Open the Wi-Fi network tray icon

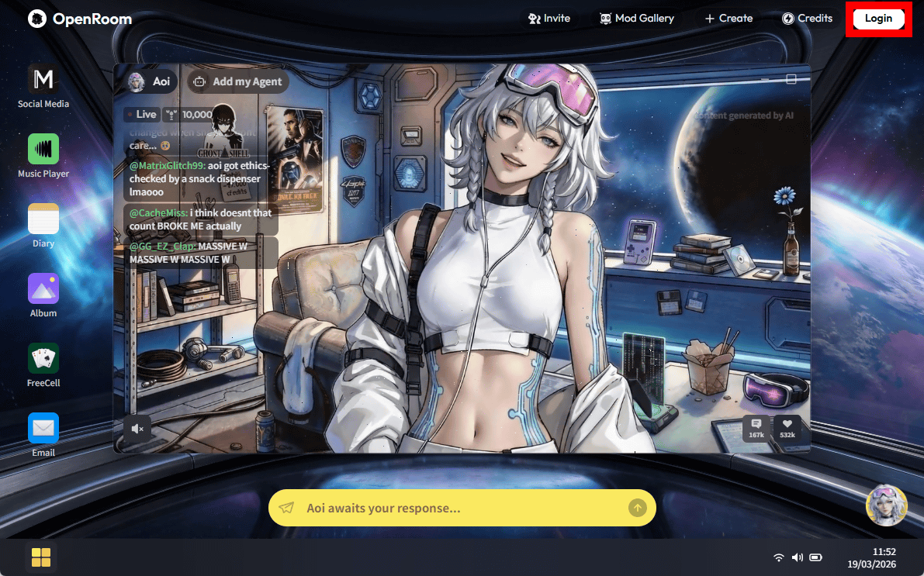778,557
